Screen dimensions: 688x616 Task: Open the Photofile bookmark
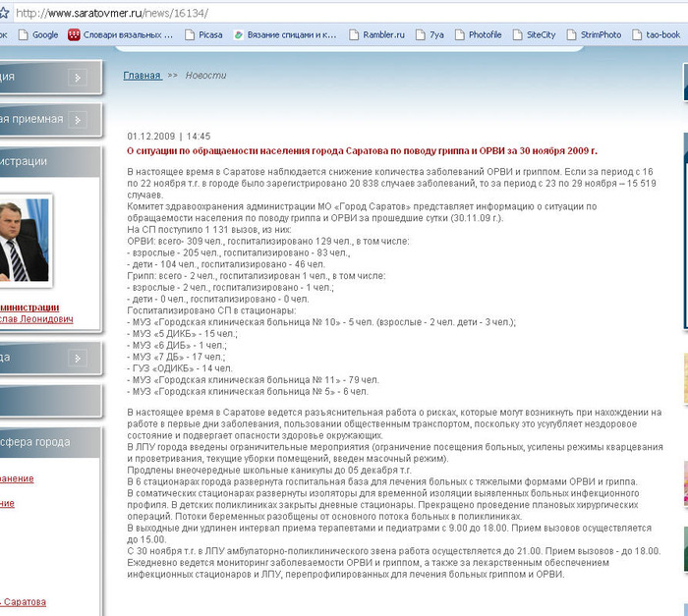tap(479, 34)
